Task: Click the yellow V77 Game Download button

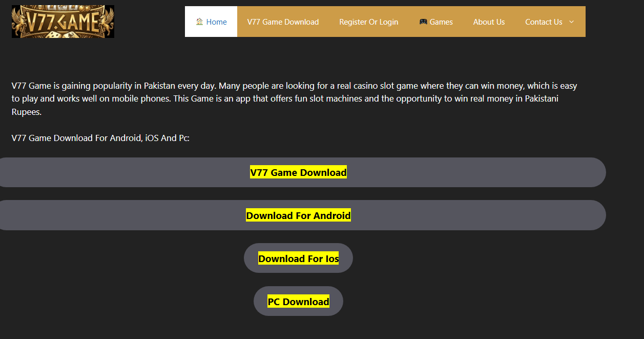Action: [x=298, y=172]
